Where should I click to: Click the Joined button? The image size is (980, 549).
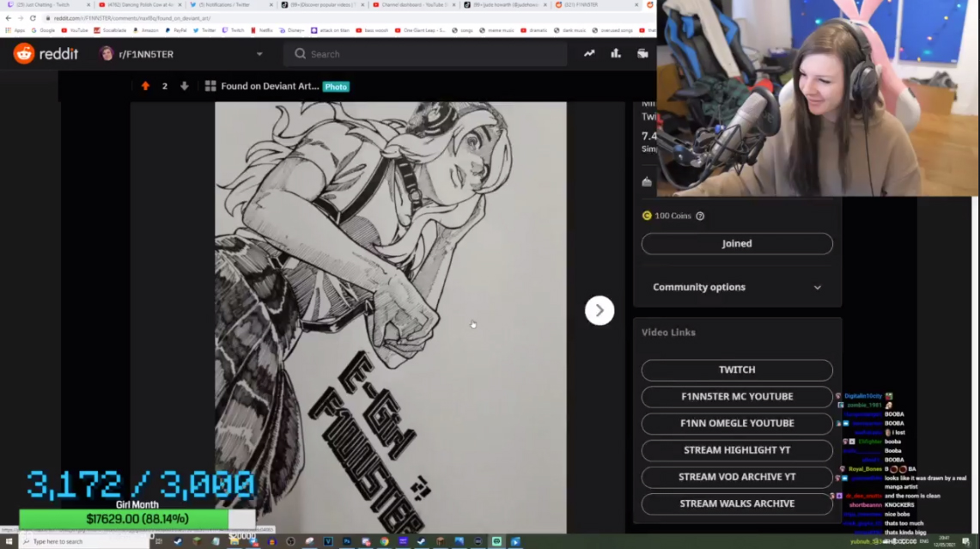737,244
